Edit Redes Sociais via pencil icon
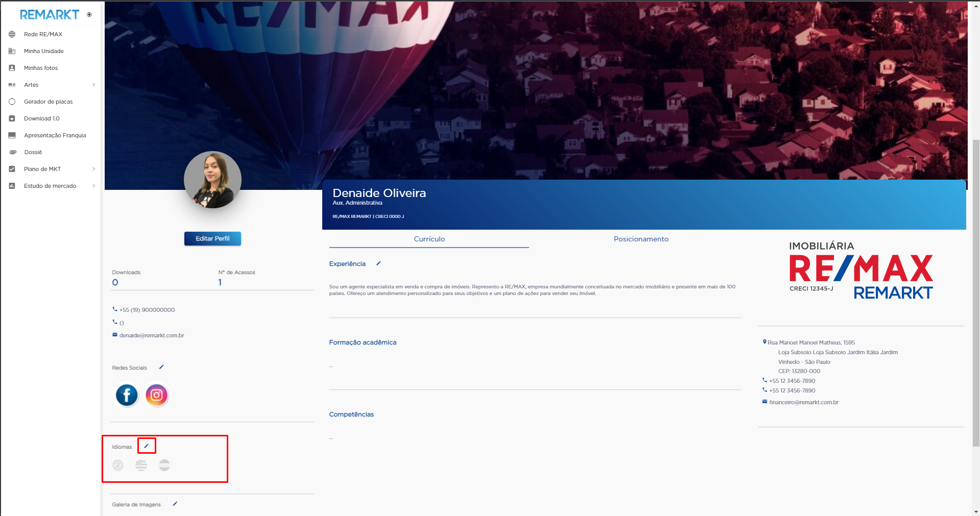This screenshot has height=516, width=980. [161, 367]
